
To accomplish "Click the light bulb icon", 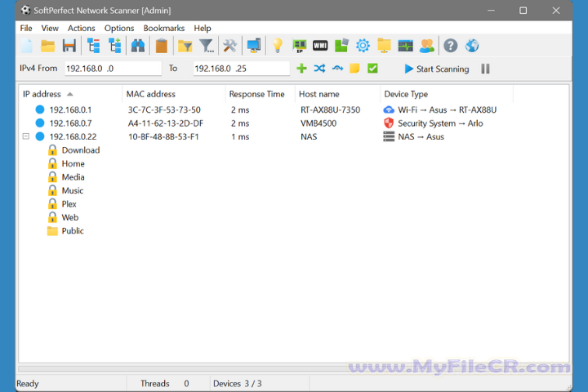I will point(278,46).
